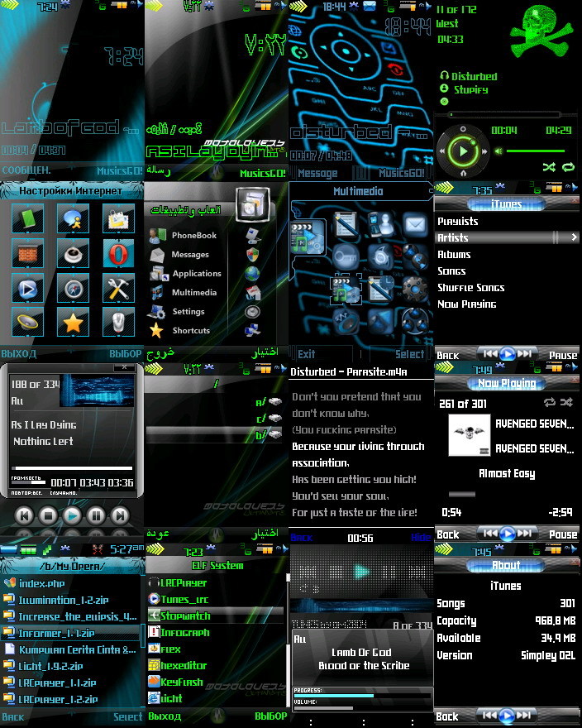
Task: Click the green play button in the skull player
Action: pos(463,151)
